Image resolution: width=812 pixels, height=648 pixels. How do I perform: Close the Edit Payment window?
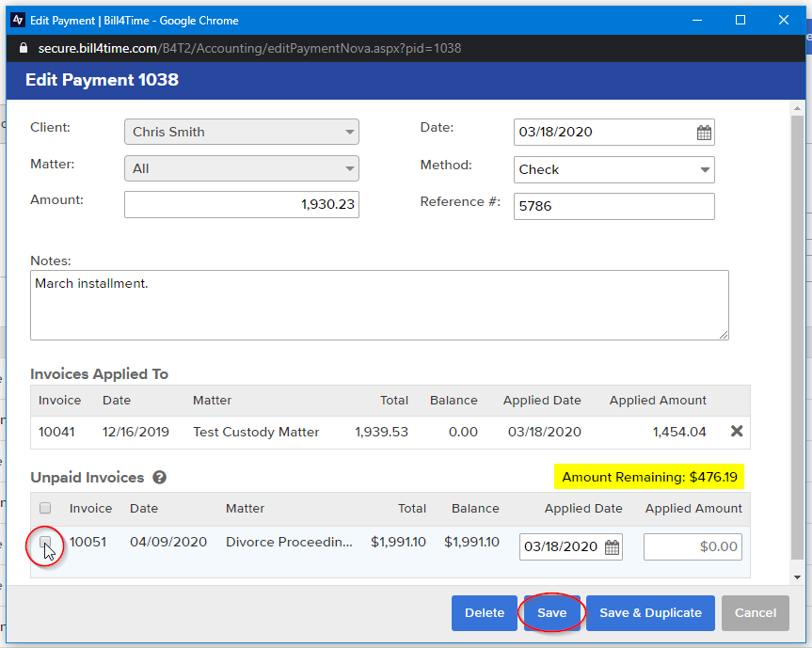[784, 20]
